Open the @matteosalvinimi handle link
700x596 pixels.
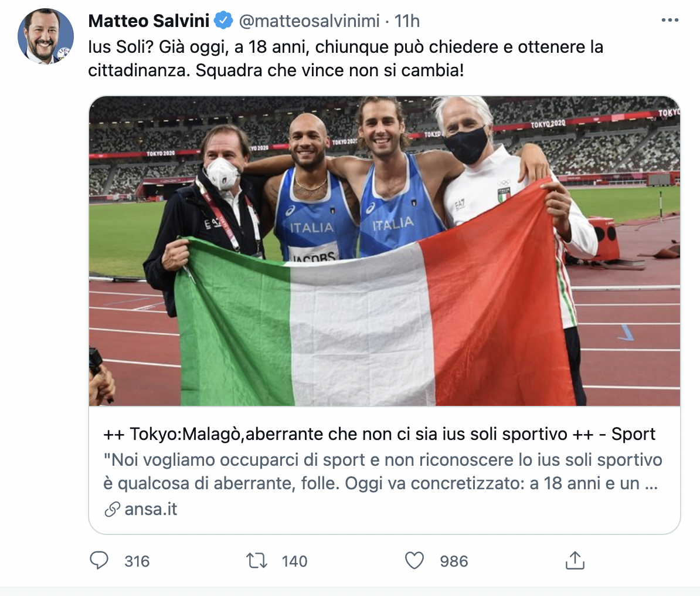click(x=309, y=21)
